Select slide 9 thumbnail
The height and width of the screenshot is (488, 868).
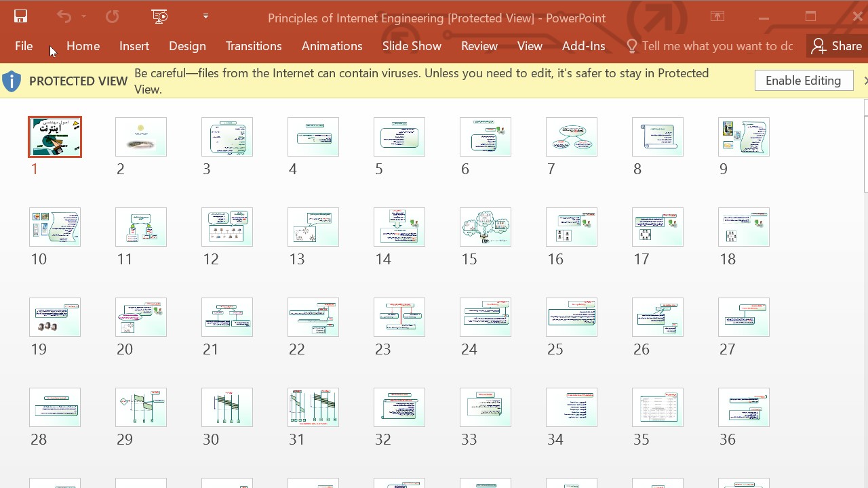[744, 137]
